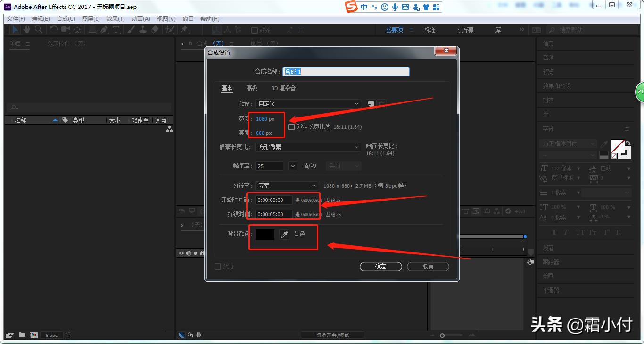Click the Sogou soft keyboard icon
This screenshot has width=644, height=344.
tap(405, 7)
